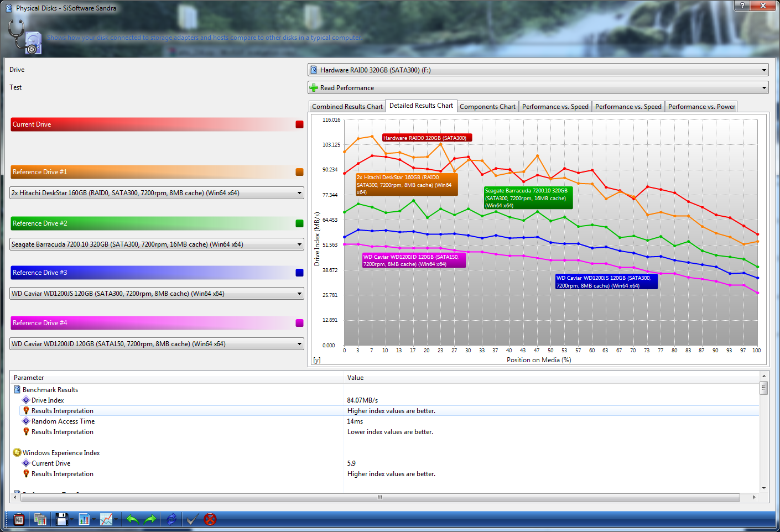
Task: Open the save icon's dropdown arrow
Action: point(71,519)
